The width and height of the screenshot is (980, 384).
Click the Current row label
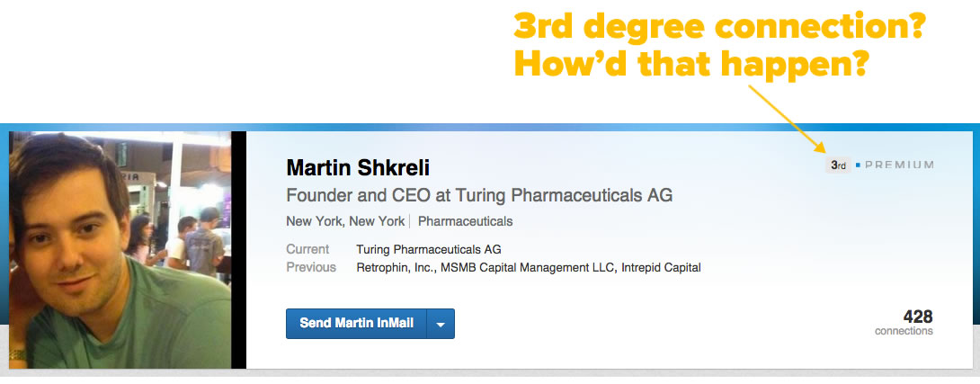point(307,249)
